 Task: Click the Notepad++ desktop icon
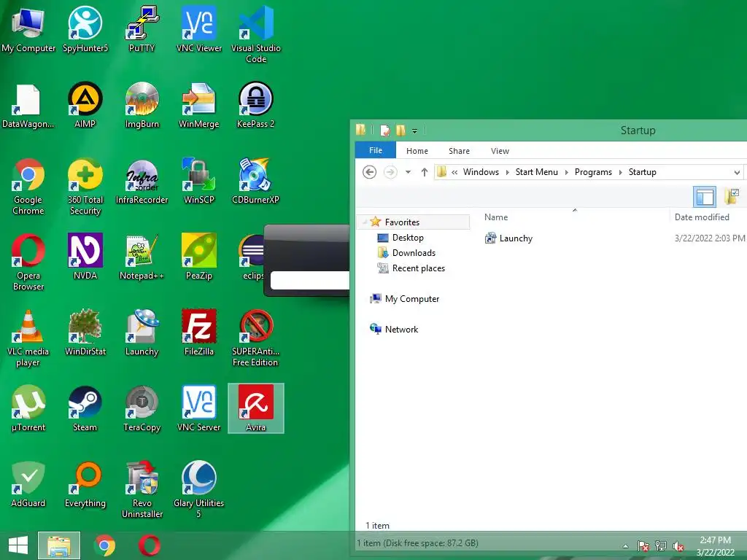(x=142, y=256)
